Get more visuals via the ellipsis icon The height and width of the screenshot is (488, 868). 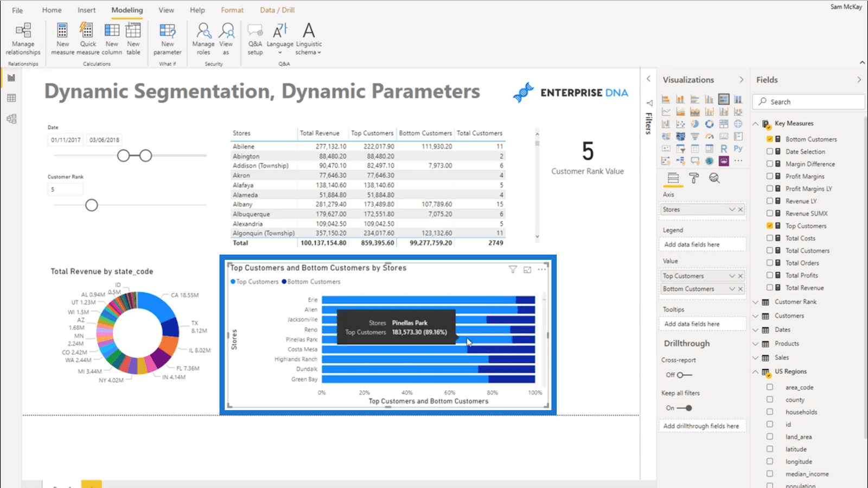coord(738,161)
